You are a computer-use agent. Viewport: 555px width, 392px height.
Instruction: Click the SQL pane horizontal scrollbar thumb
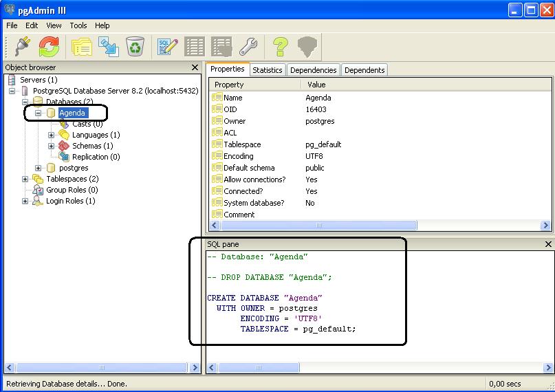click(x=259, y=368)
